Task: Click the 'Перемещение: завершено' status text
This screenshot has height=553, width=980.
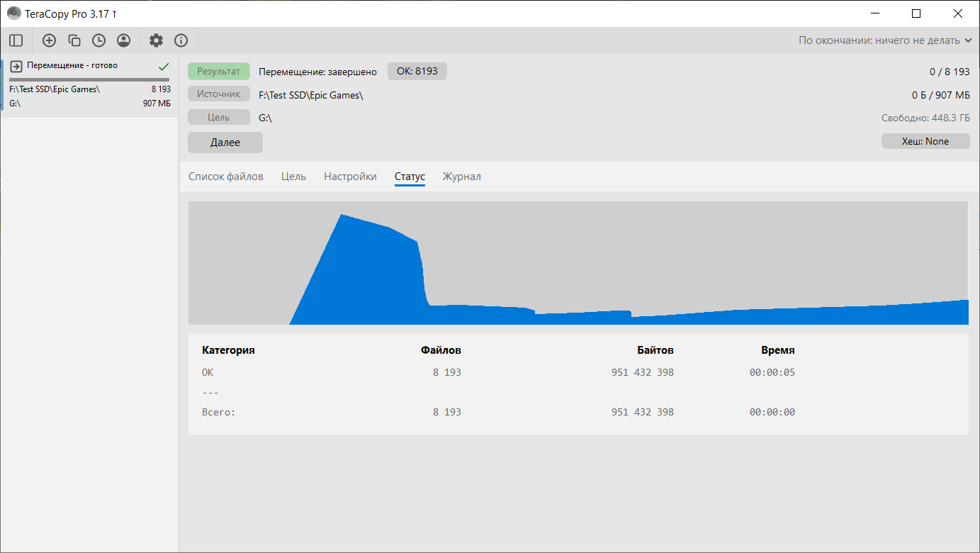Action: 318,72
